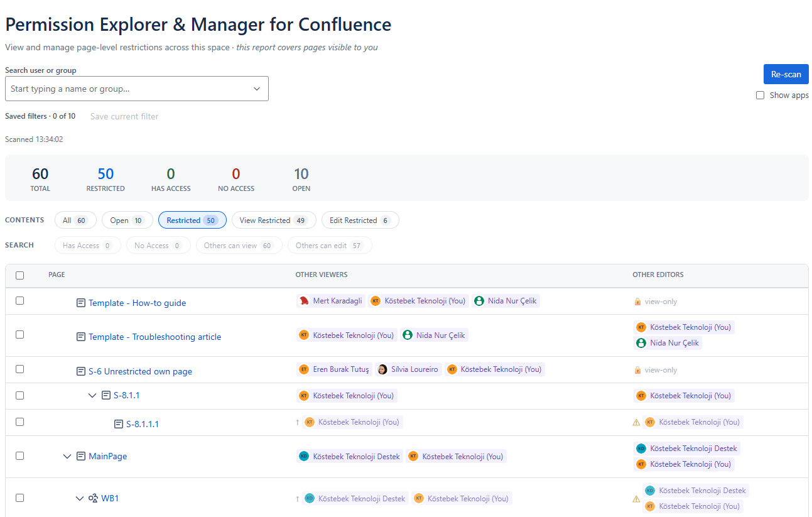Select the View Restricted 49 filter
812x517 pixels.
tap(274, 220)
